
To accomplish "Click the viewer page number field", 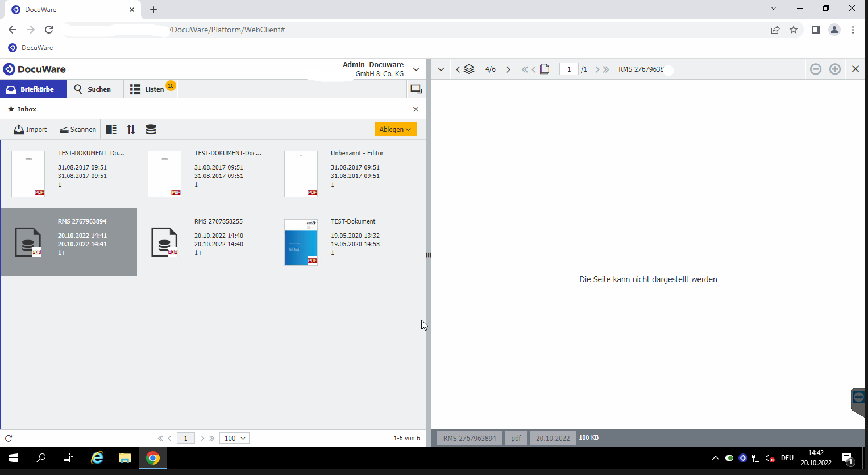I will click(568, 69).
